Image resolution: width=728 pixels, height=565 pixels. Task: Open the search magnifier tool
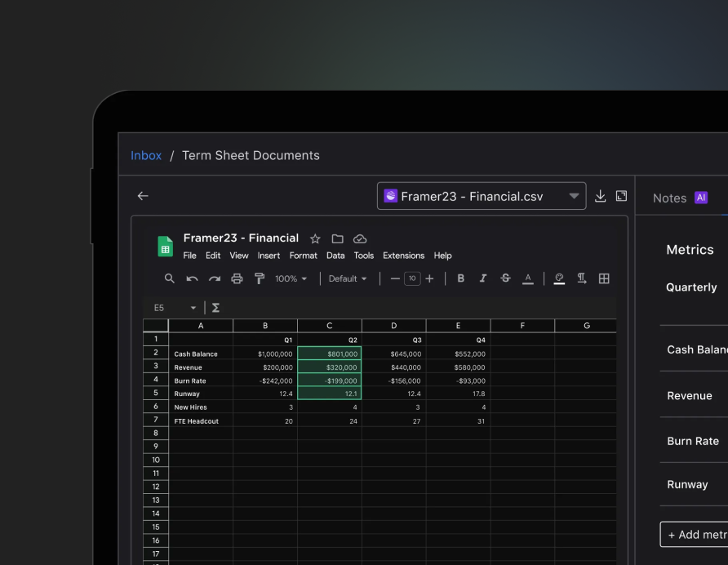pos(170,278)
